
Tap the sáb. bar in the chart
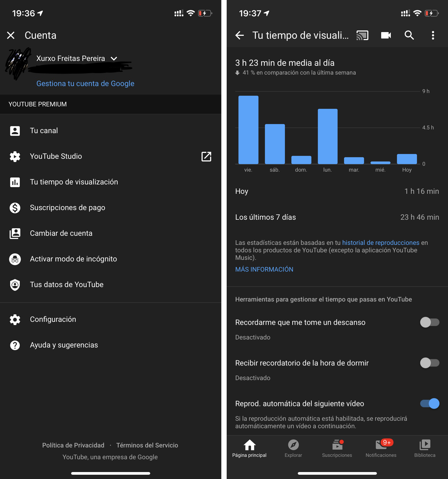[x=275, y=144]
